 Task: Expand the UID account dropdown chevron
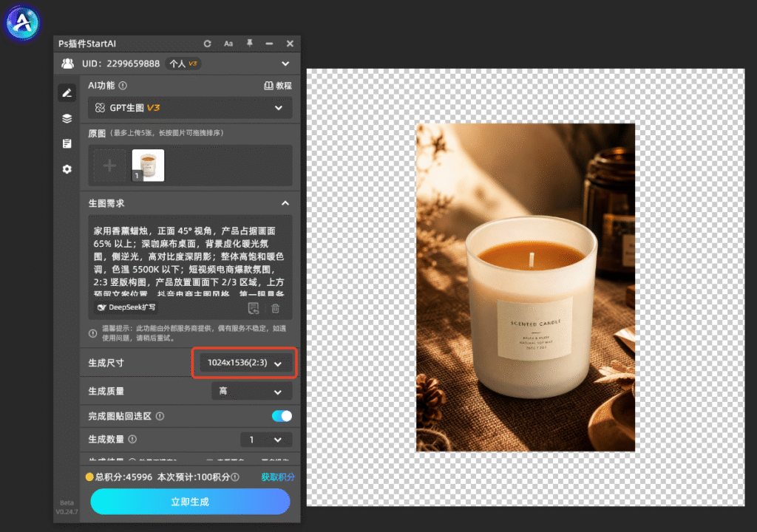[285, 64]
